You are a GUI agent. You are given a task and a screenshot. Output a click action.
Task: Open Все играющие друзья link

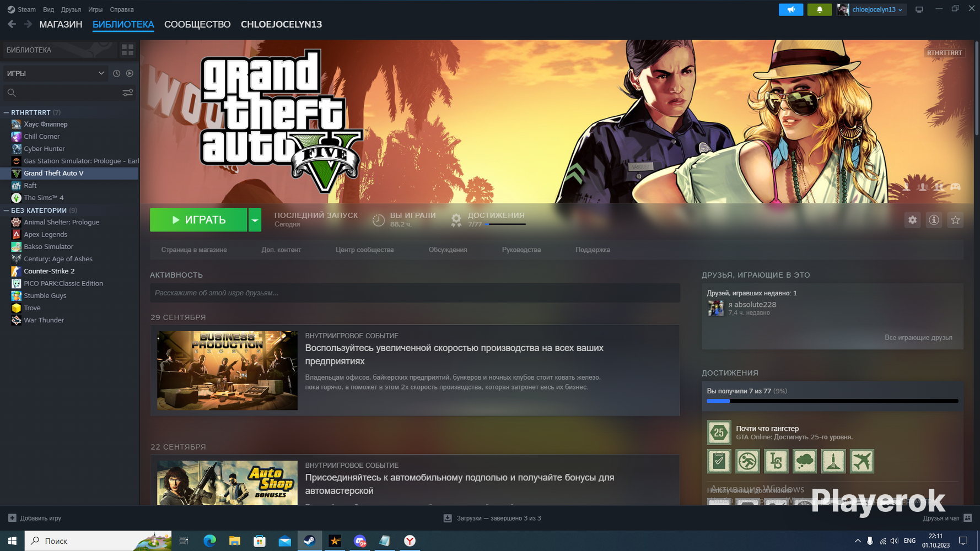918,338
